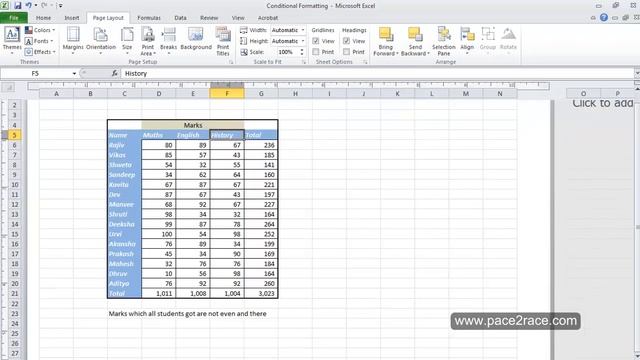Image resolution: width=640 pixels, height=360 pixels.
Task: Switch to the Data tab
Action: pos(180,18)
